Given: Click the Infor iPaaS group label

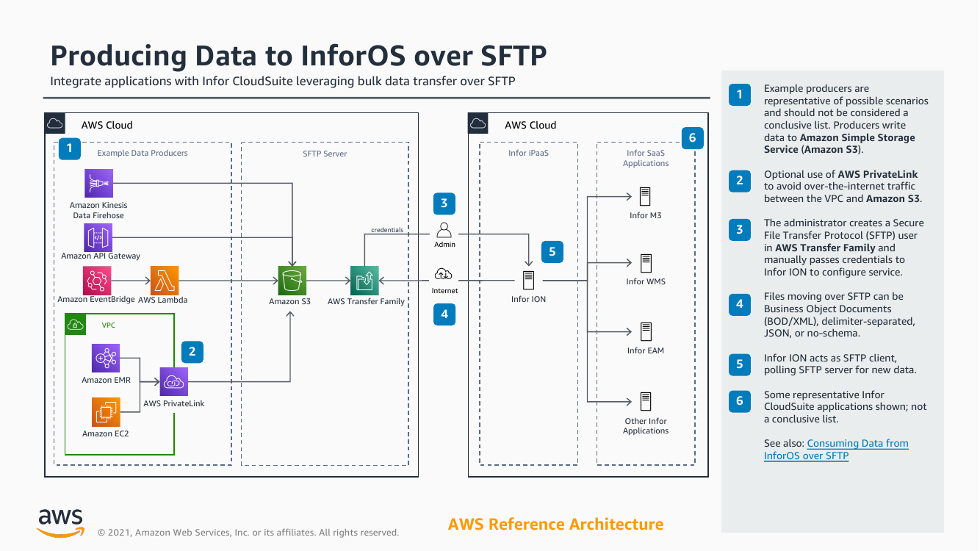Looking at the screenshot, I should (x=528, y=154).
